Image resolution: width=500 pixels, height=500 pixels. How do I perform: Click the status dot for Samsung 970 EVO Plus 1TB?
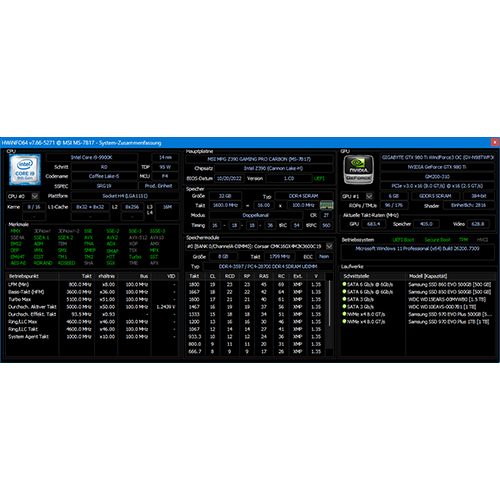pyautogui.click(x=344, y=321)
